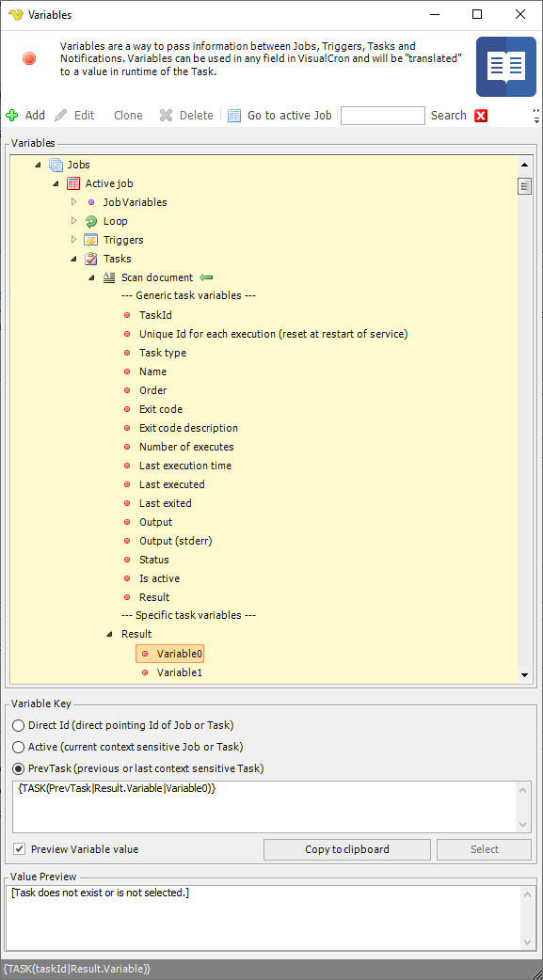The image size is (543, 980).
Task: Click the VisualCron title bar icon
Action: 17,14
